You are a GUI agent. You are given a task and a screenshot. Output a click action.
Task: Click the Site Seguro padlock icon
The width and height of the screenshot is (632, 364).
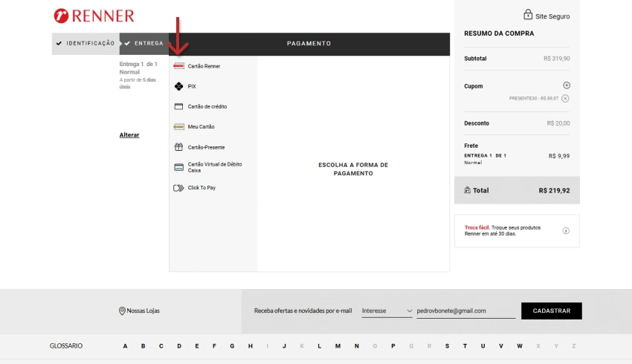click(x=528, y=15)
